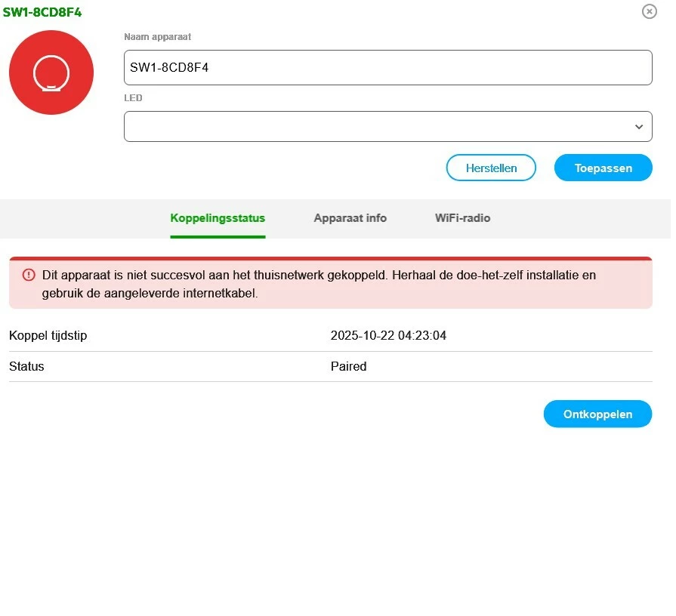
Task: Click the red device status icon
Action: tap(51, 72)
